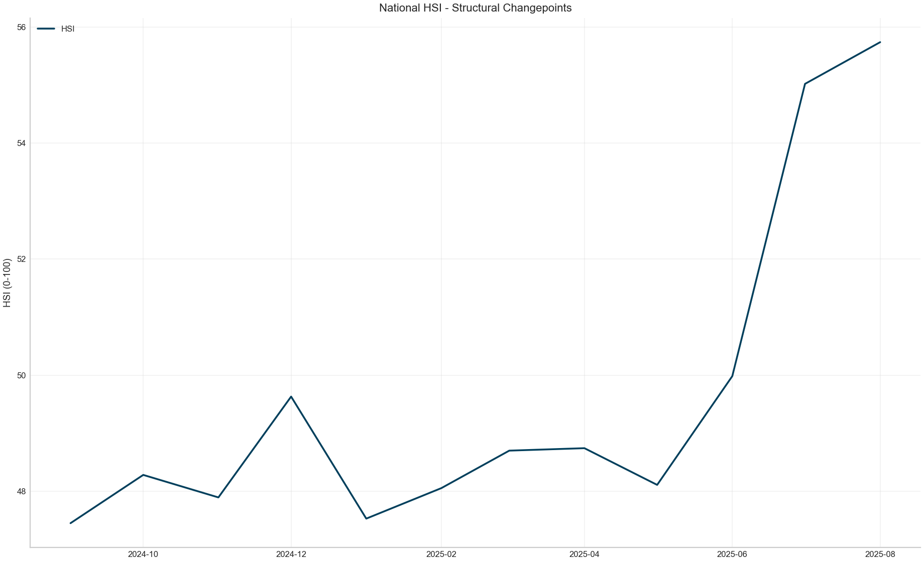Click the 2025-06 x-axis date label
The height and width of the screenshot is (562, 924).
(732, 554)
